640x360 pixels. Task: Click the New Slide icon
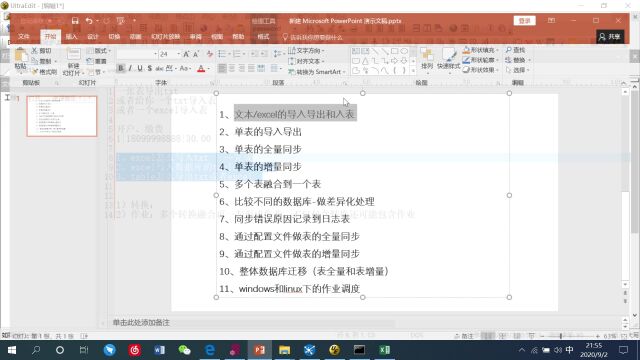click(73, 55)
